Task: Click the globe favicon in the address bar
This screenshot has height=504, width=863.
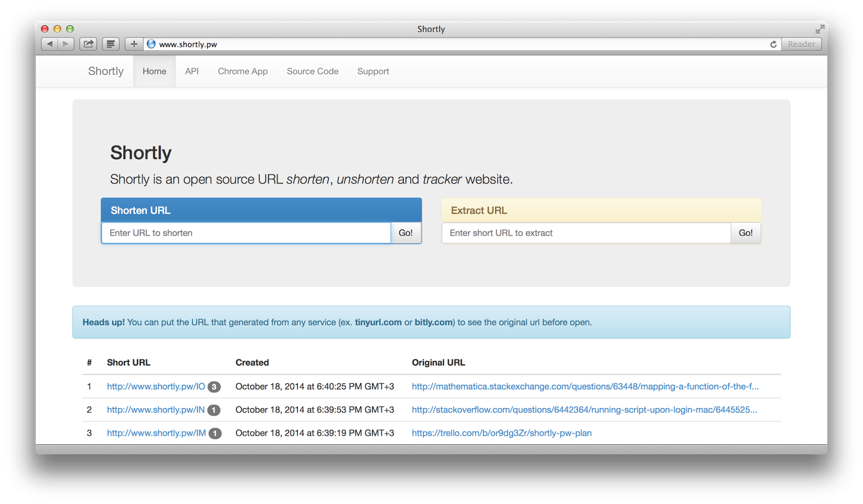Action: click(x=150, y=44)
